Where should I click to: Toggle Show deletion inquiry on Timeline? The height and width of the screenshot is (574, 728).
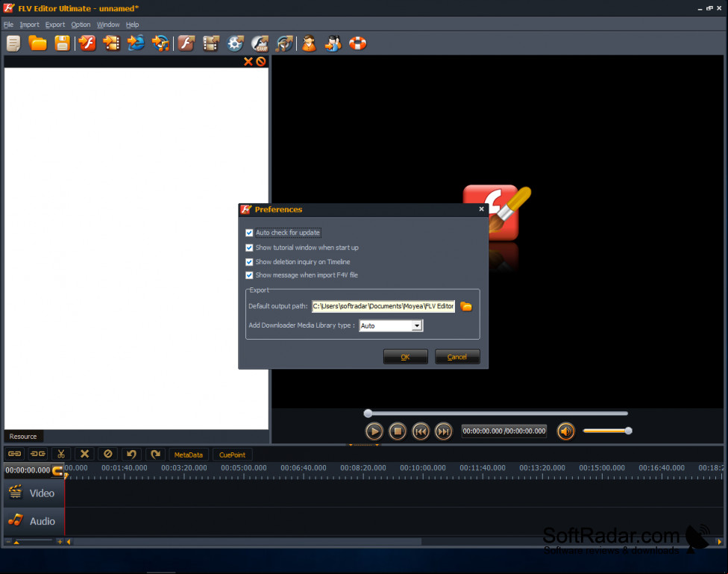pos(249,262)
